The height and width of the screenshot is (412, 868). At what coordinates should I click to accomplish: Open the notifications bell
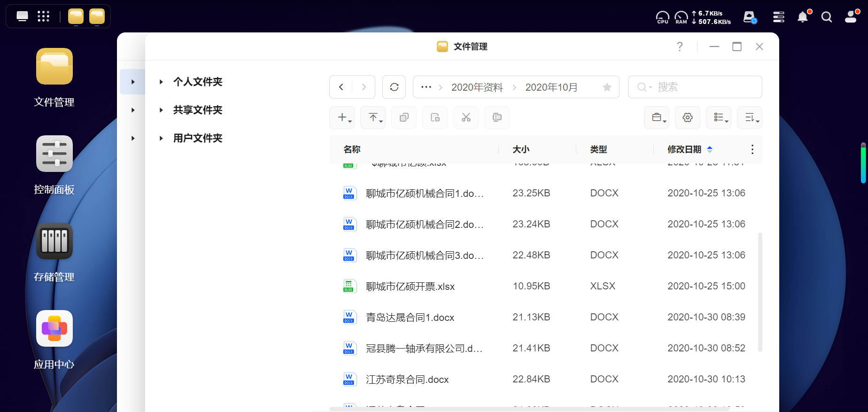coord(803,17)
